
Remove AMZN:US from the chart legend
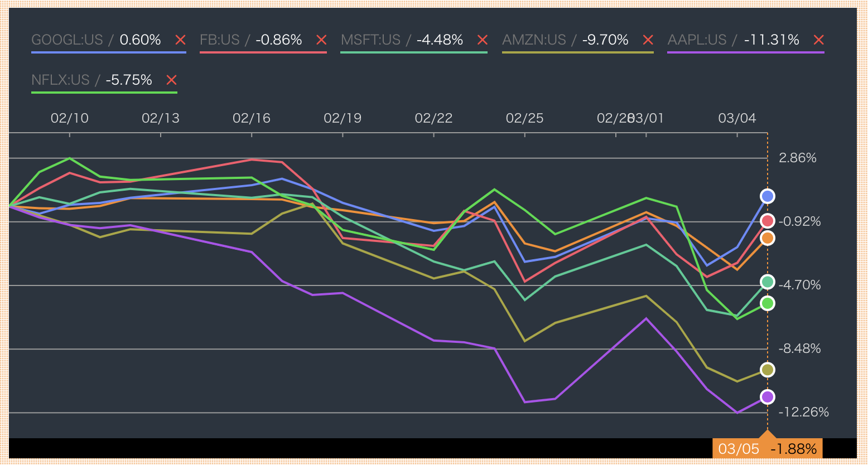[648, 40]
